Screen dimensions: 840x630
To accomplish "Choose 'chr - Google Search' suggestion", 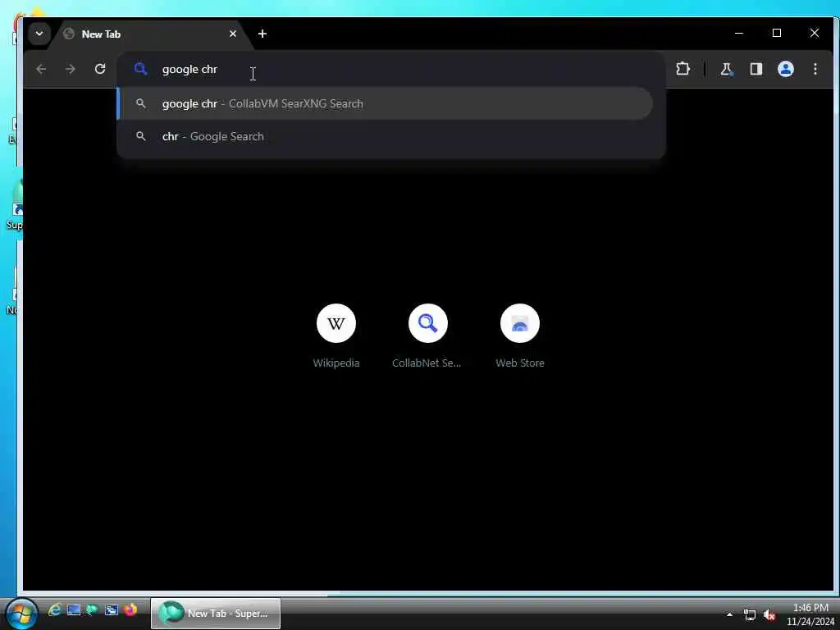I will 385,137.
